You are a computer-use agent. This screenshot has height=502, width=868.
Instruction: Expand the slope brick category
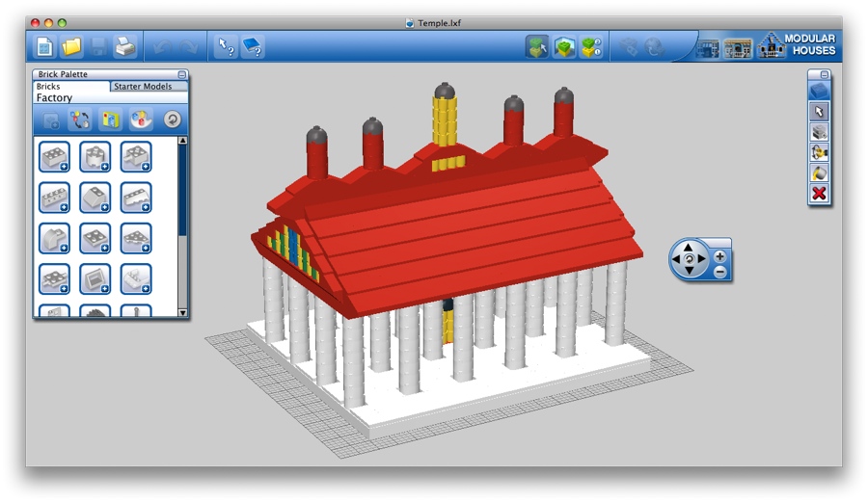(x=95, y=198)
